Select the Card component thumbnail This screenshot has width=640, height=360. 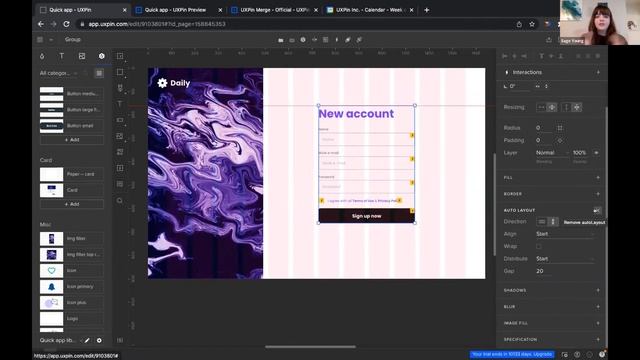(x=51, y=190)
